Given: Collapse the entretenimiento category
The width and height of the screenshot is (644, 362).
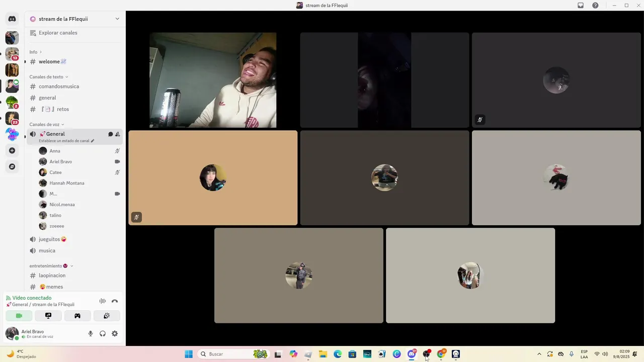Looking at the screenshot, I should pyautogui.click(x=51, y=266).
